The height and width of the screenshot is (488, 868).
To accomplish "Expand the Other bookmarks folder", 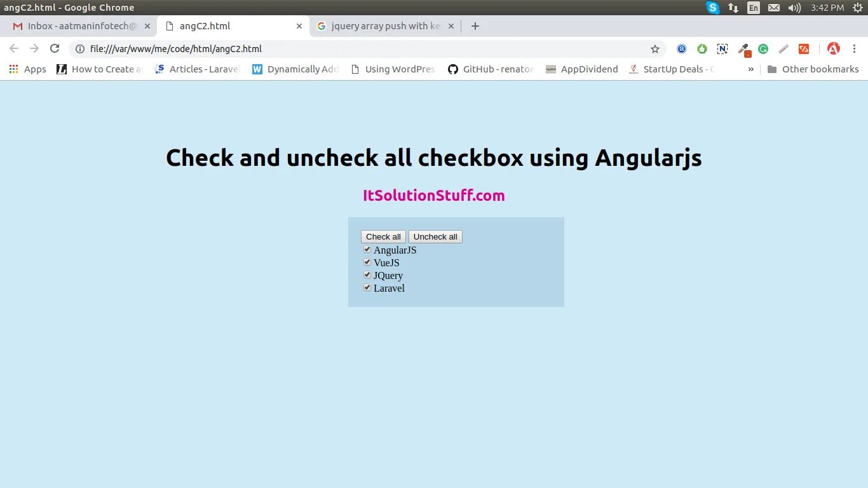I will click(x=813, y=69).
